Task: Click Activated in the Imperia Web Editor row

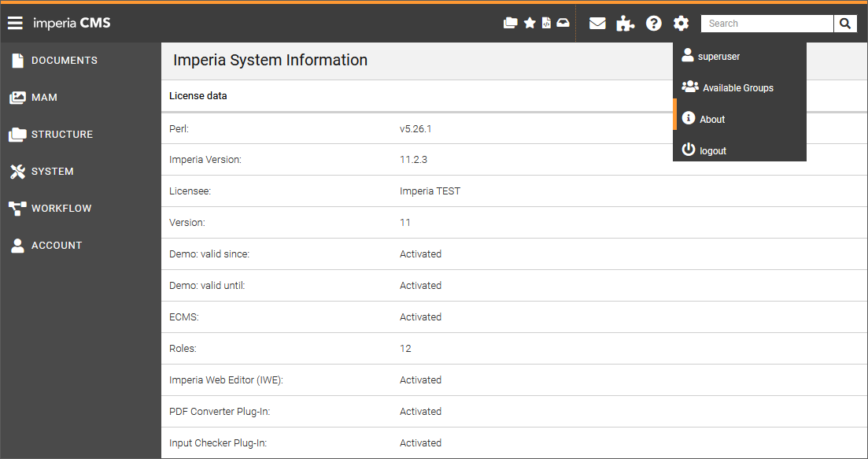Action: [x=421, y=379]
